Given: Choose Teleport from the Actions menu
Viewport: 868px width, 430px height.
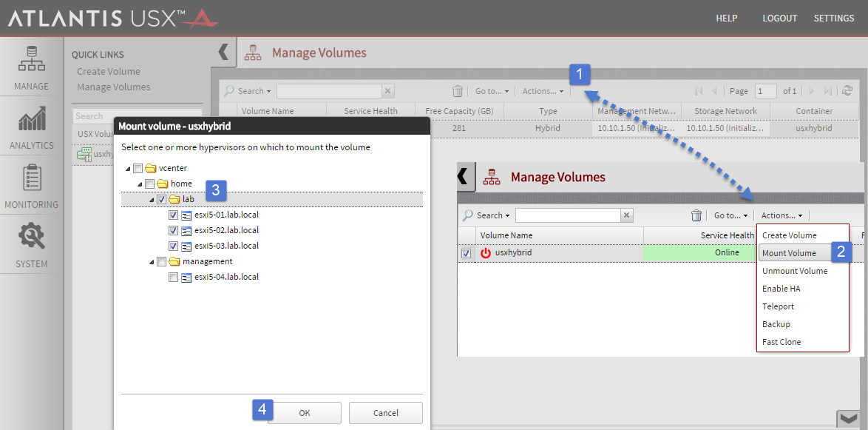Looking at the screenshot, I should [778, 306].
